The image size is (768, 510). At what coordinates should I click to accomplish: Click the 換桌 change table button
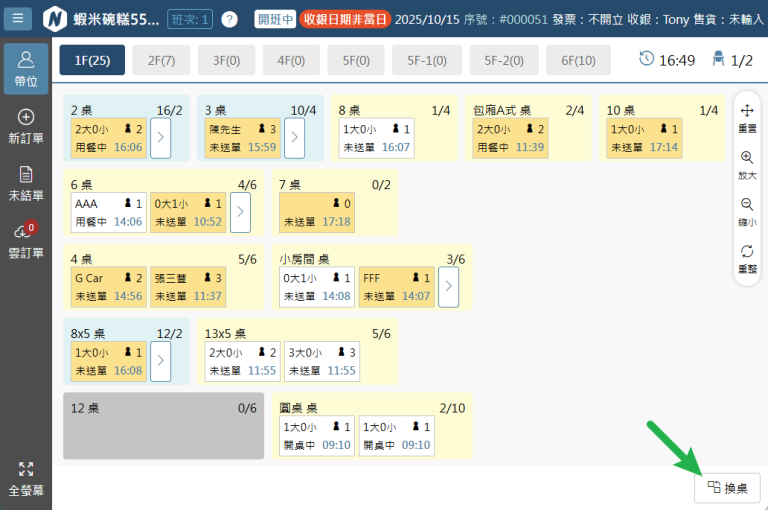click(727, 487)
